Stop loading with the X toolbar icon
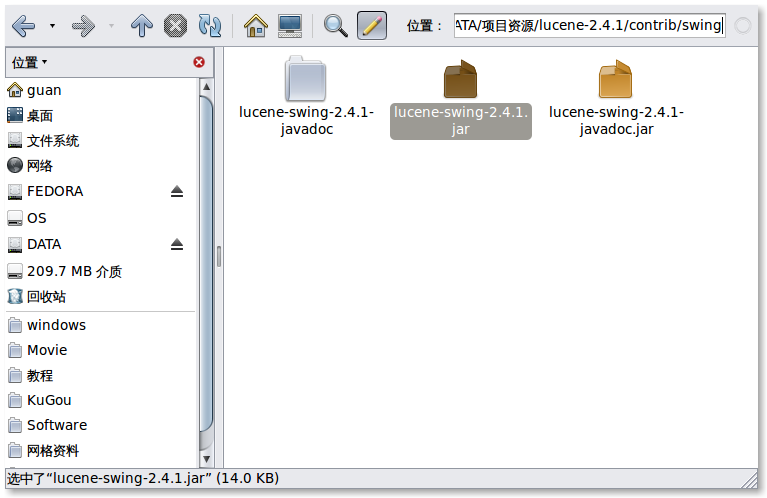Viewport: 767px width, 498px height. pos(175,26)
